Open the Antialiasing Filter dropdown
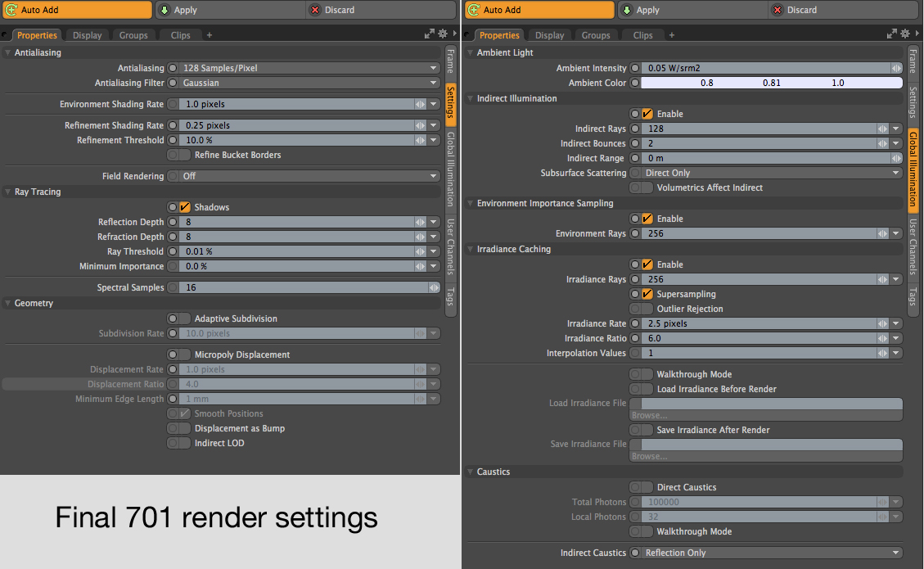Screen dimensions: 924x569 point(309,83)
